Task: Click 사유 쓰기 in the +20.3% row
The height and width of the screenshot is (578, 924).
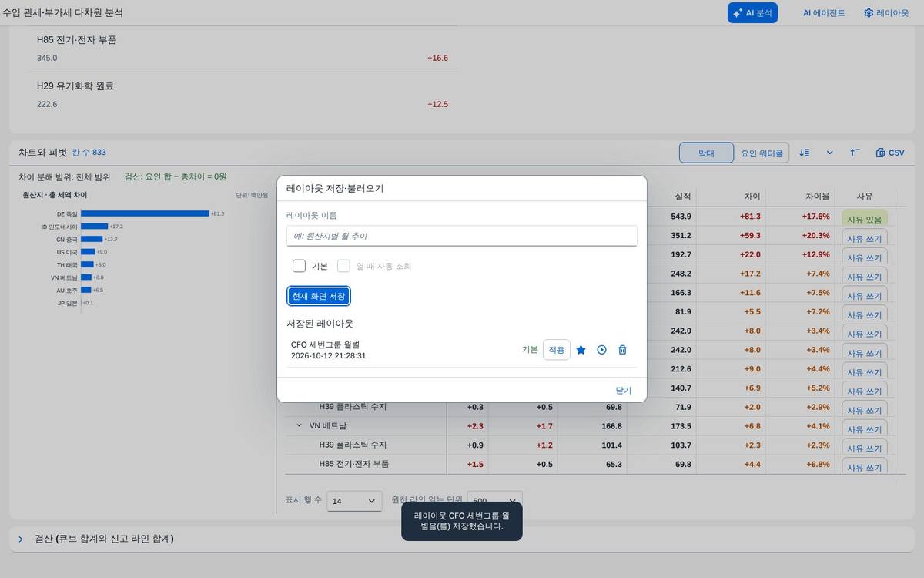Action: click(x=865, y=237)
